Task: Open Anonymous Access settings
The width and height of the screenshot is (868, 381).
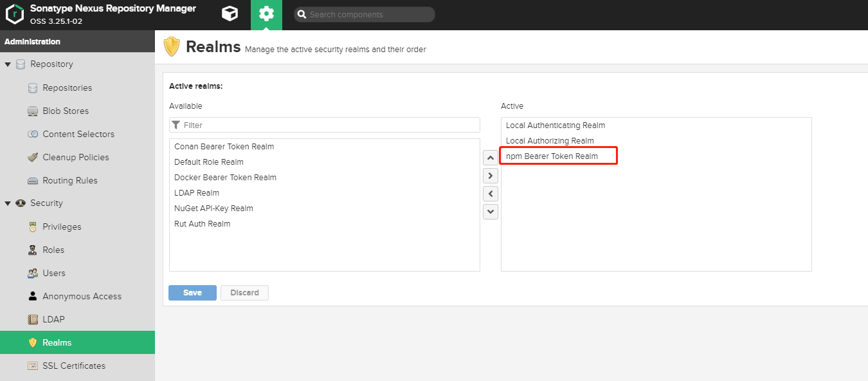Action: [82, 296]
